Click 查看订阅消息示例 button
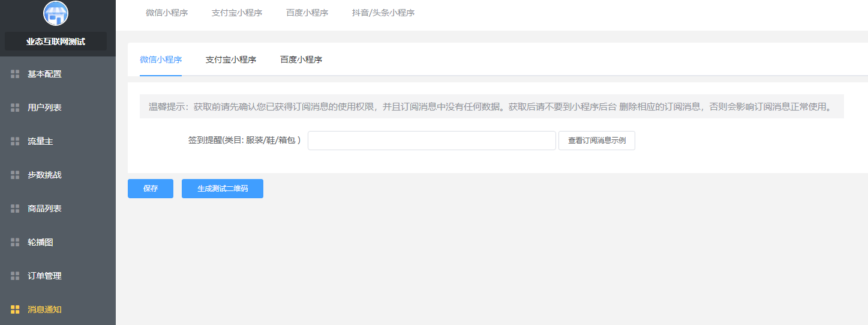868x325 pixels. 597,141
